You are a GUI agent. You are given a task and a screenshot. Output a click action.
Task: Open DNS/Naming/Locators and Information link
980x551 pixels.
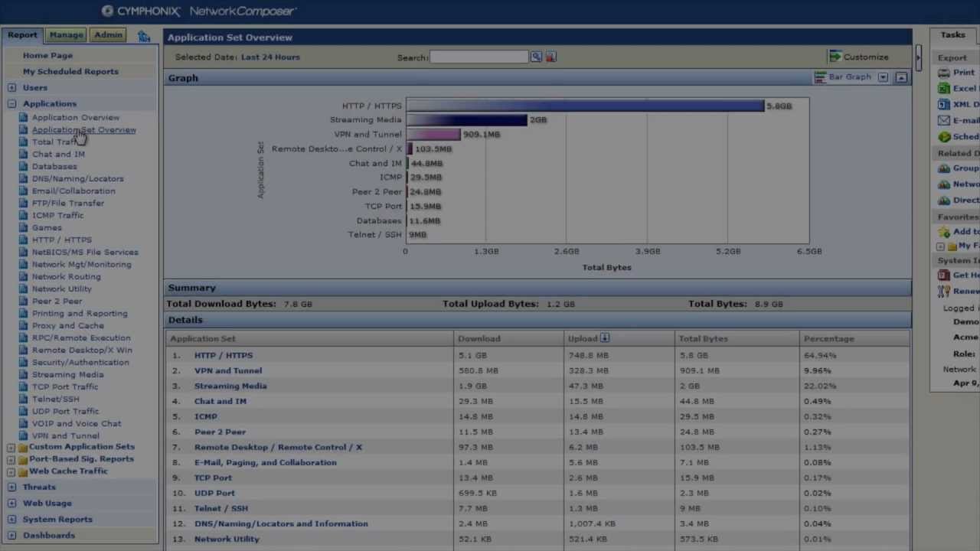pos(281,523)
